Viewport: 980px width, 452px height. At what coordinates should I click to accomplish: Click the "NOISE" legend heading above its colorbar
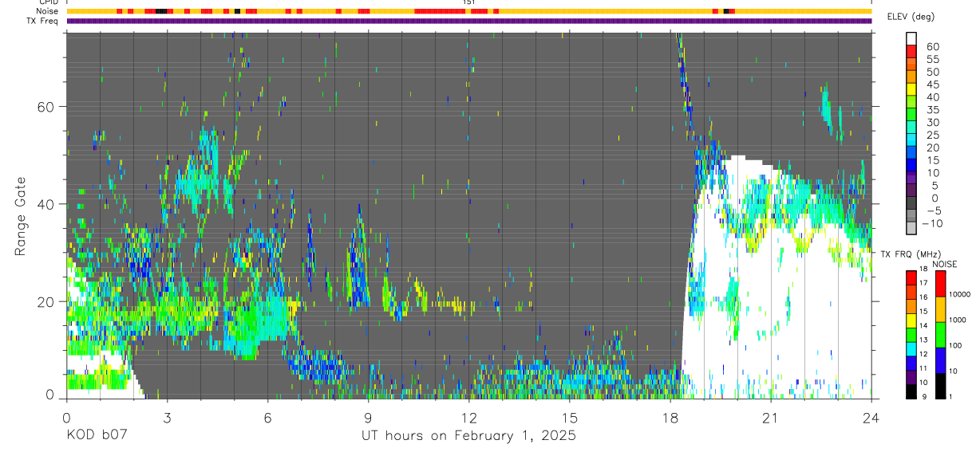pos(945,264)
